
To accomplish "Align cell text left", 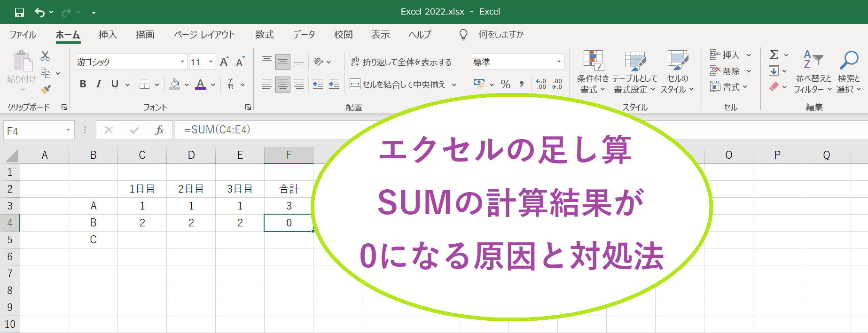I will coord(267,85).
